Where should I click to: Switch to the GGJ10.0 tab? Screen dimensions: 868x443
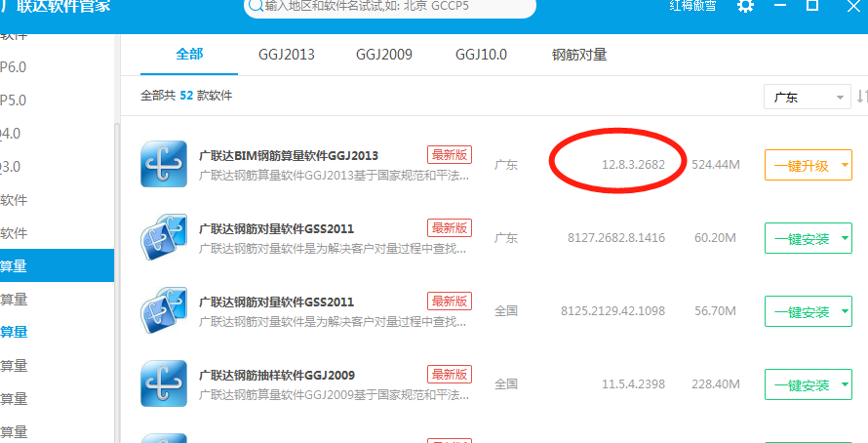tap(481, 55)
